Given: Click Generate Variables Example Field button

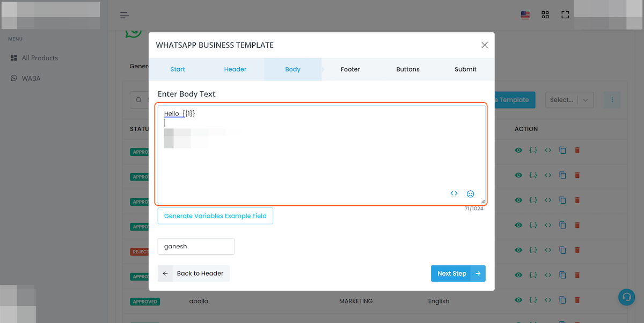Looking at the screenshot, I should [x=215, y=216].
